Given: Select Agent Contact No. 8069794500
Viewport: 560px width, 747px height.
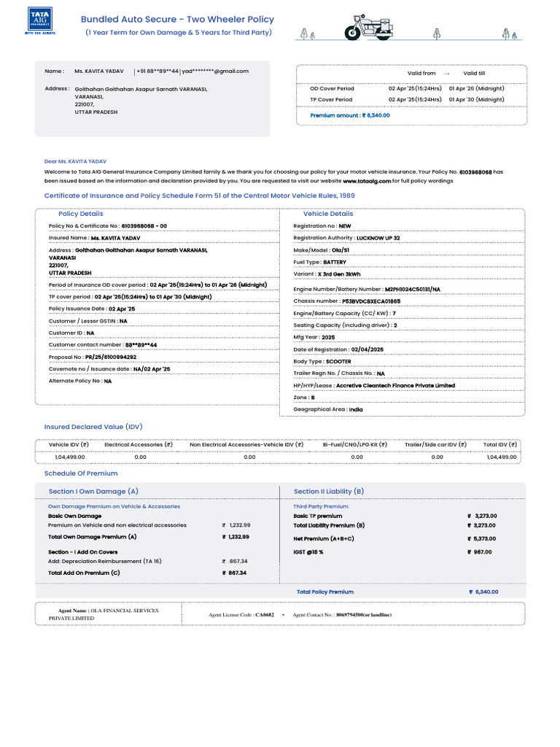Looking at the screenshot, I should (342, 614).
